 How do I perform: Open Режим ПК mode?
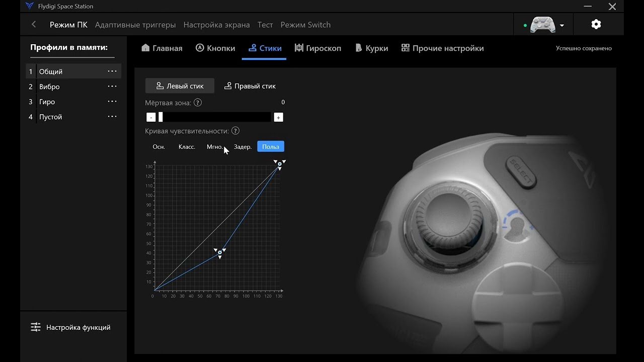click(68, 25)
